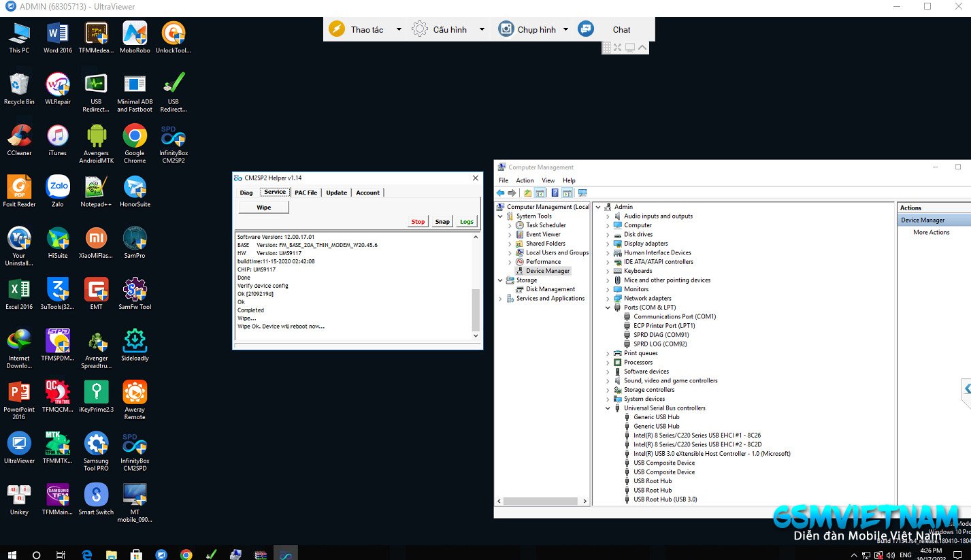The height and width of the screenshot is (560, 971).
Task: Collapse the System Tools tree node
Action: point(500,216)
